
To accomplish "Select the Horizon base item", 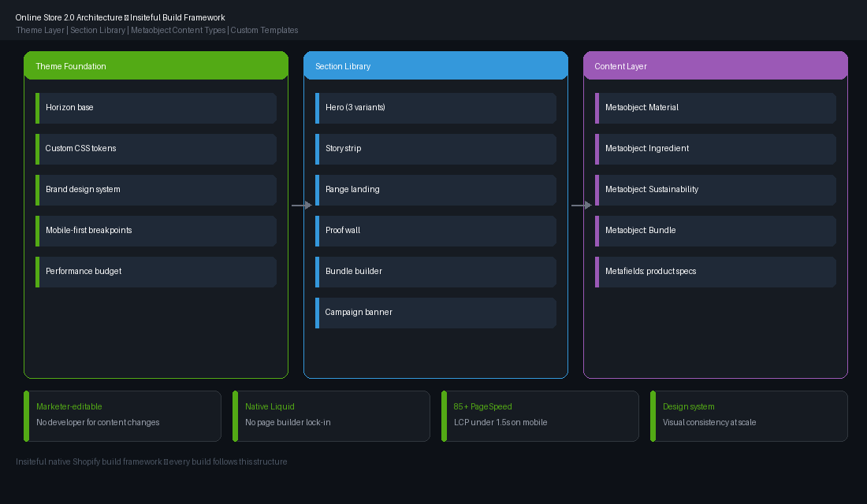I will coord(156,108).
